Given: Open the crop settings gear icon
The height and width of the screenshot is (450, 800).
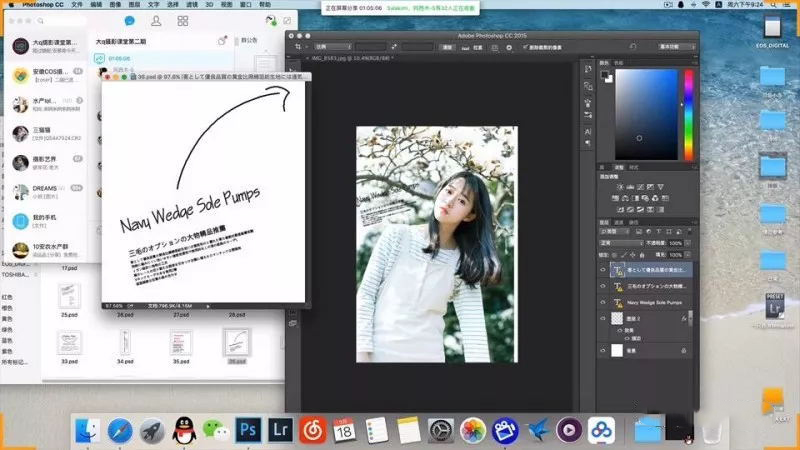Looking at the screenshot, I should coord(509,47).
